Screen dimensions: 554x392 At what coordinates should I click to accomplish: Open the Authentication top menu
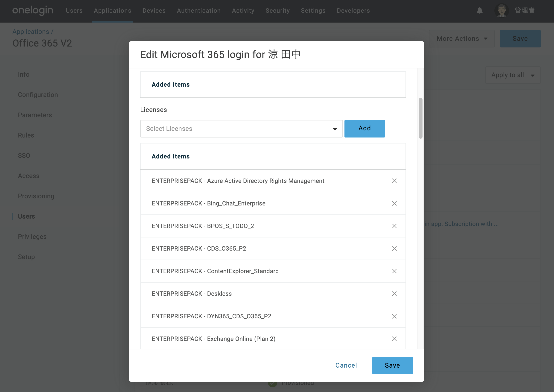[x=198, y=11]
